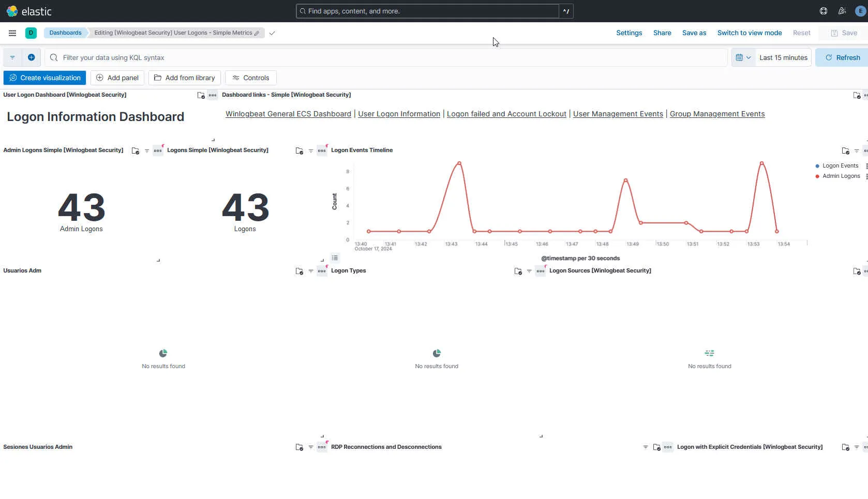The image size is (868, 499).
Task: Click filter icon of RDP Reconnections panel
Action: pyautogui.click(x=646, y=447)
